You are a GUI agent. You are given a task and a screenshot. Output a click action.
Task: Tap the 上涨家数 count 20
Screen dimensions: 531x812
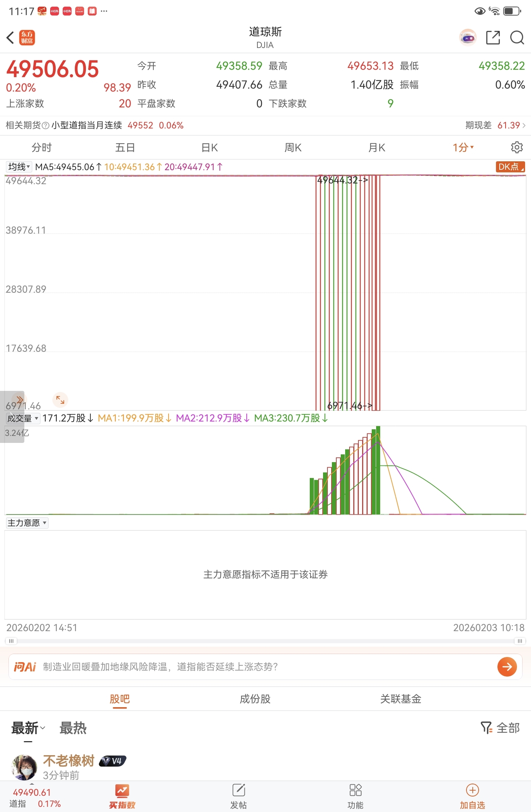click(x=125, y=104)
